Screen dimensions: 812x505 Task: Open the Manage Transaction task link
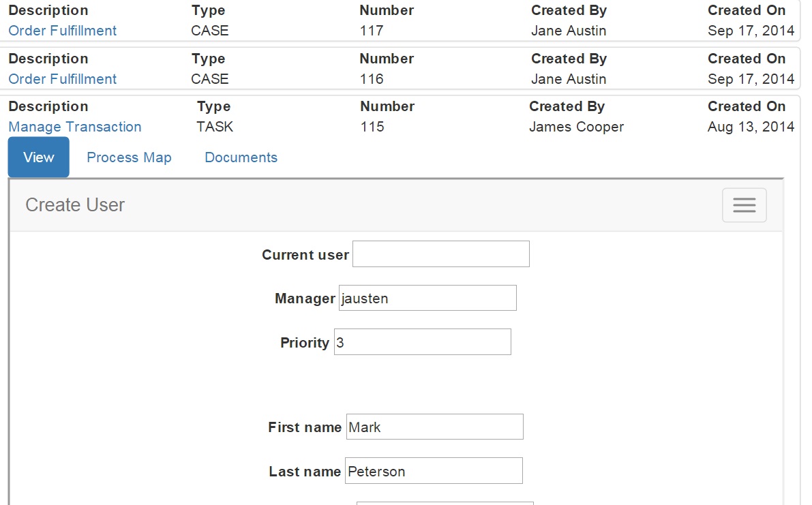(75, 127)
